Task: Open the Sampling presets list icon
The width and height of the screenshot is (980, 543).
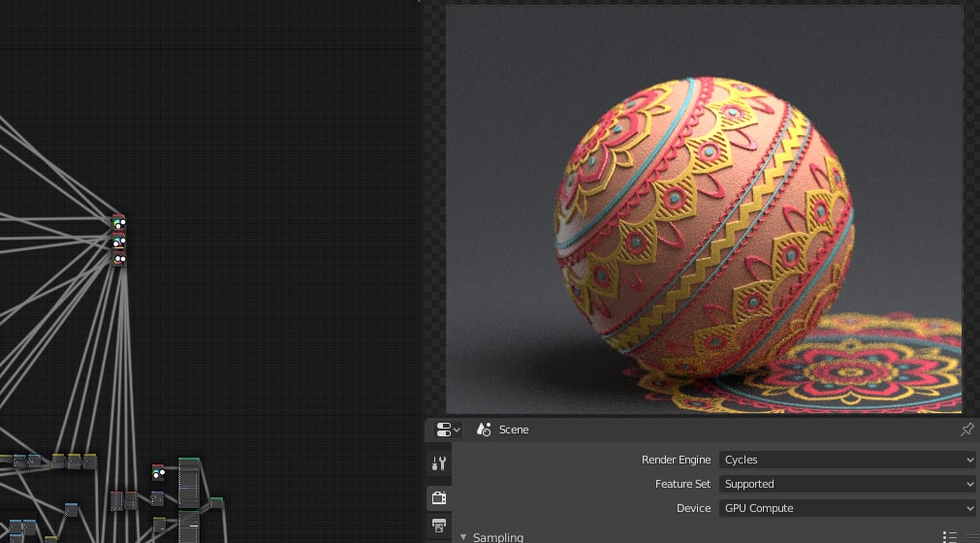Action: [950, 537]
